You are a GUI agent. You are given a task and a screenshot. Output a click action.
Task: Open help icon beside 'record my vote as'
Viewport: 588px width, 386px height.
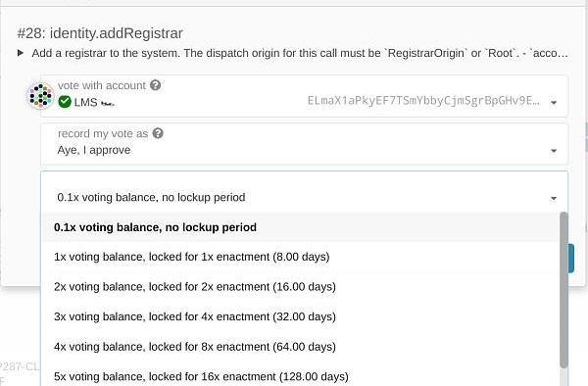pyautogui.click(x=158, y=133)
